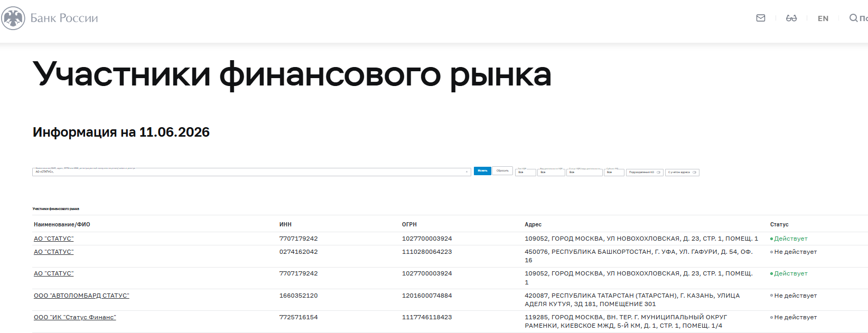Click the small Участники финансового рынка table caption
The width and height of the screenshot is (868, 333).
click(x=56, y=209)
